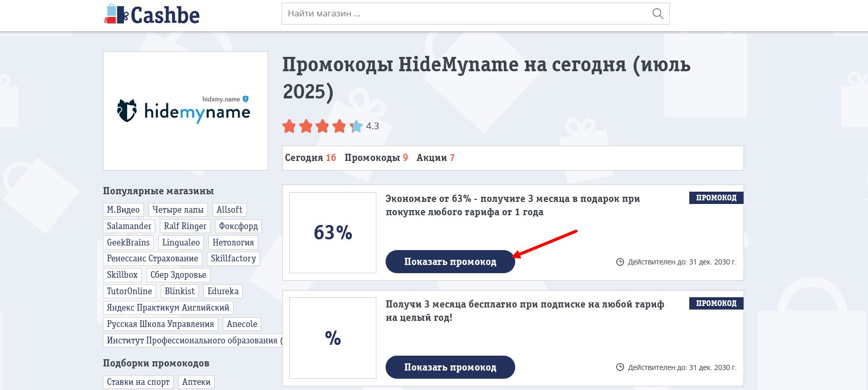Click the search magnifier icon
The height and width of the screenshot is (390, 868).
point(658,14)
